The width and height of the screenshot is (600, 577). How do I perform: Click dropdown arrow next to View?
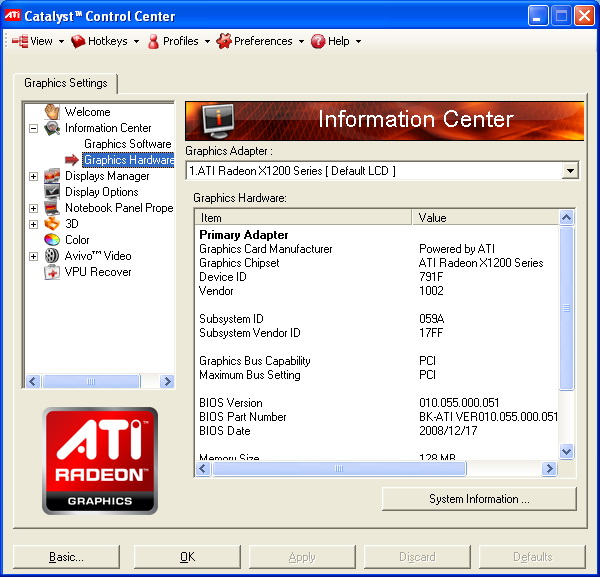click(x=61, y=41)
